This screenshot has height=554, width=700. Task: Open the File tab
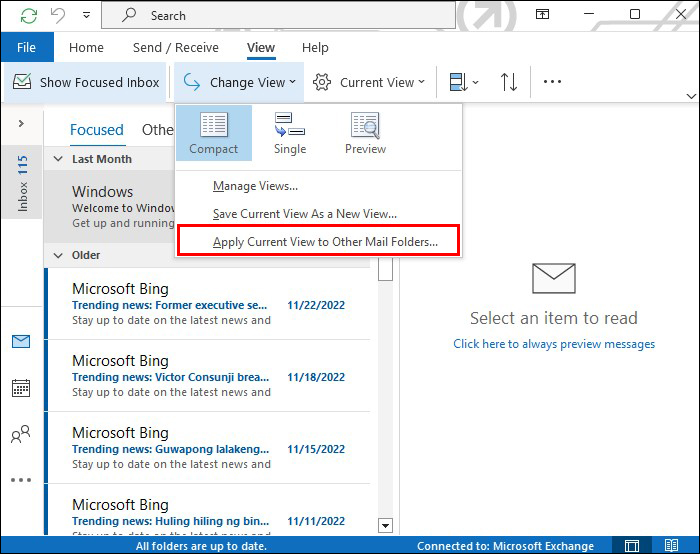26,47
